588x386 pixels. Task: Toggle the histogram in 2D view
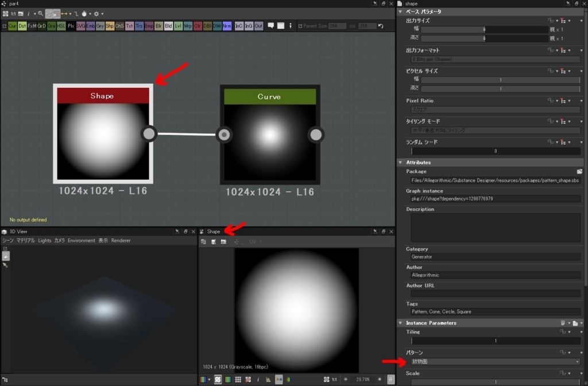click(x=268, y=380)
